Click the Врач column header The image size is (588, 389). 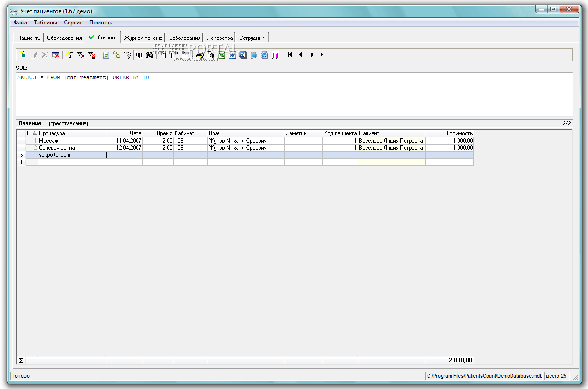point(246,133)
